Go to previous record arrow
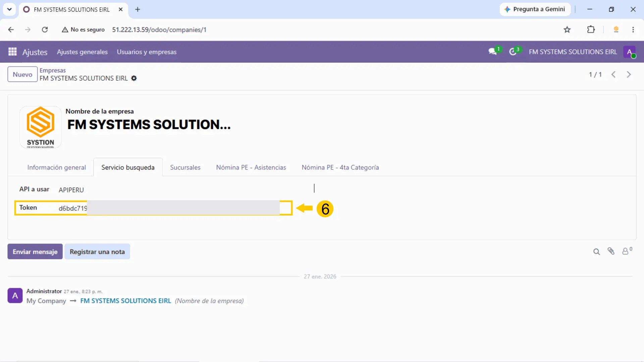Viewport: 644px width, 362px height. coord(613,74)
